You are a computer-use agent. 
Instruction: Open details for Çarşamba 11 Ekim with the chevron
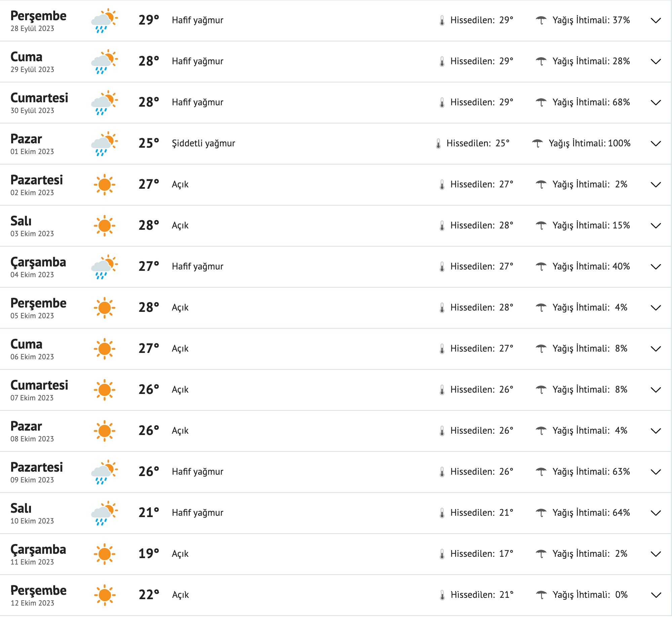(x=655, y=553)
